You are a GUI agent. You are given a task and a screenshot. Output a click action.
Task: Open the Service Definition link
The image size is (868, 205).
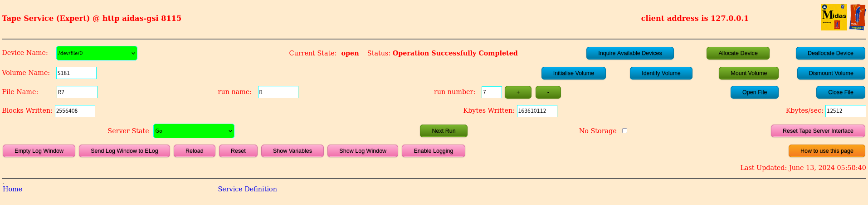[247, 189]
